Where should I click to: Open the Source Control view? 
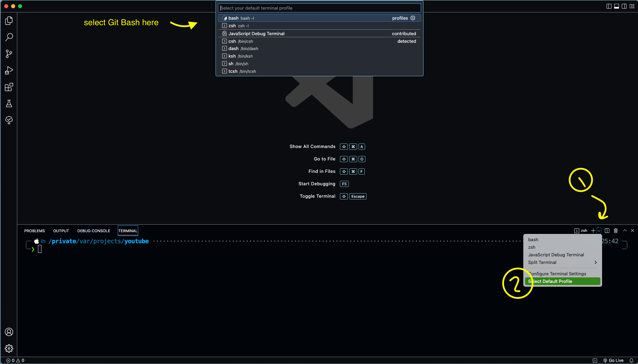coord(9,54)
